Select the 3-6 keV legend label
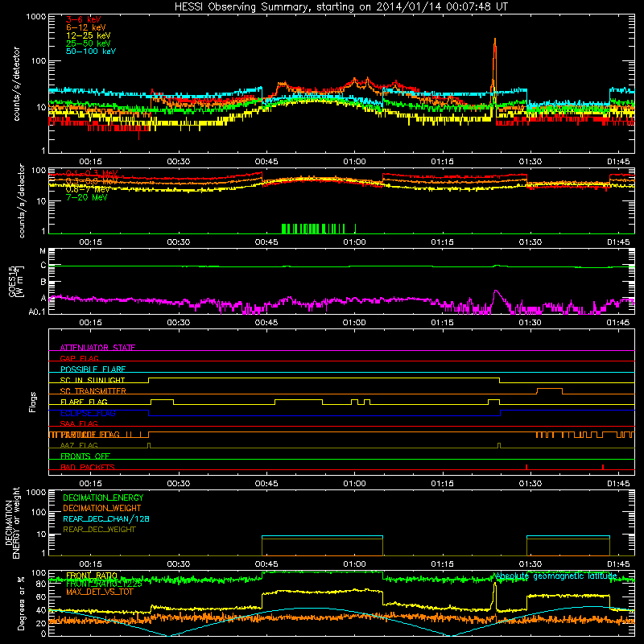 pos(83,19)
